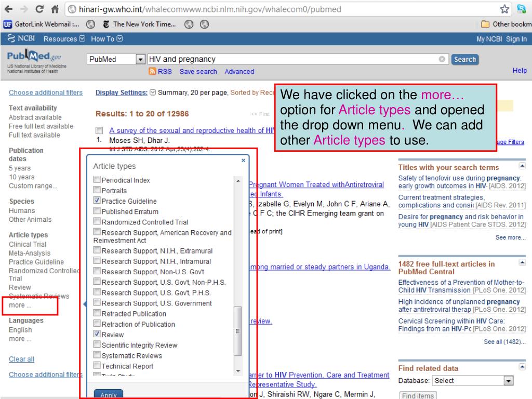
Task: Expand the How To menu
Action: 107,38
